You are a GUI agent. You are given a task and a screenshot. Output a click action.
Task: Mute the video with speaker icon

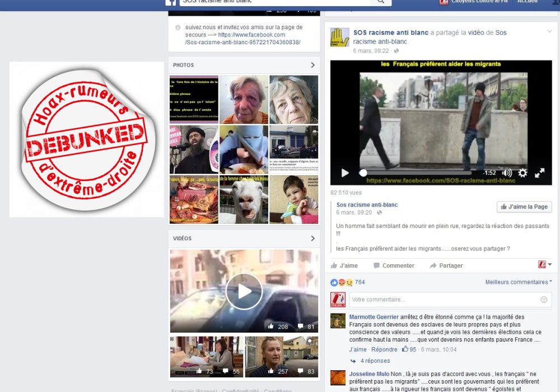[507, 173]
